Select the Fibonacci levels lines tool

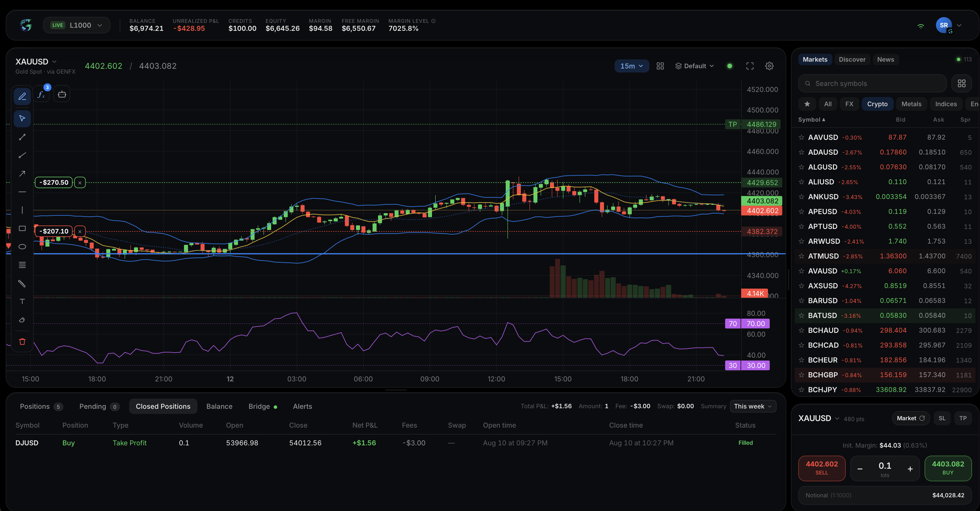tap(22, 265)
